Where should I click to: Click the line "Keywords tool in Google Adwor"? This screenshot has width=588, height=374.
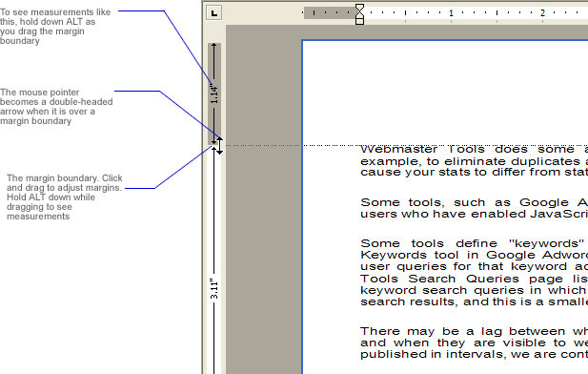coord(474,256)
